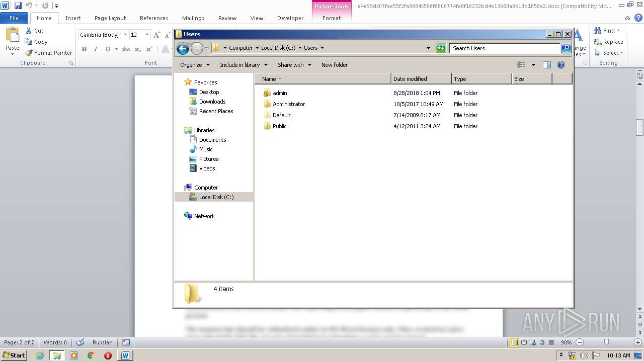Image resolution: width=644 pixels, height=362 pixels.
Task: Open the Share with dropdown
Action: [x=294, y=65]
